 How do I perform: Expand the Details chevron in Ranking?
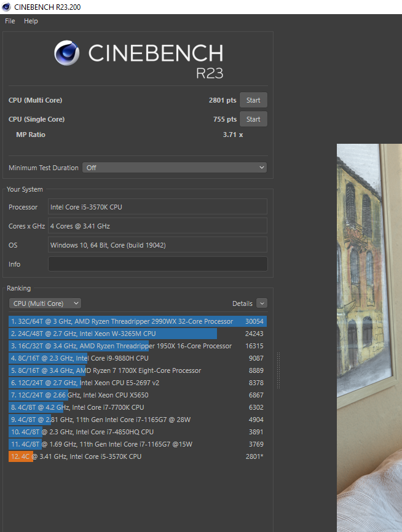pos(262,303)
